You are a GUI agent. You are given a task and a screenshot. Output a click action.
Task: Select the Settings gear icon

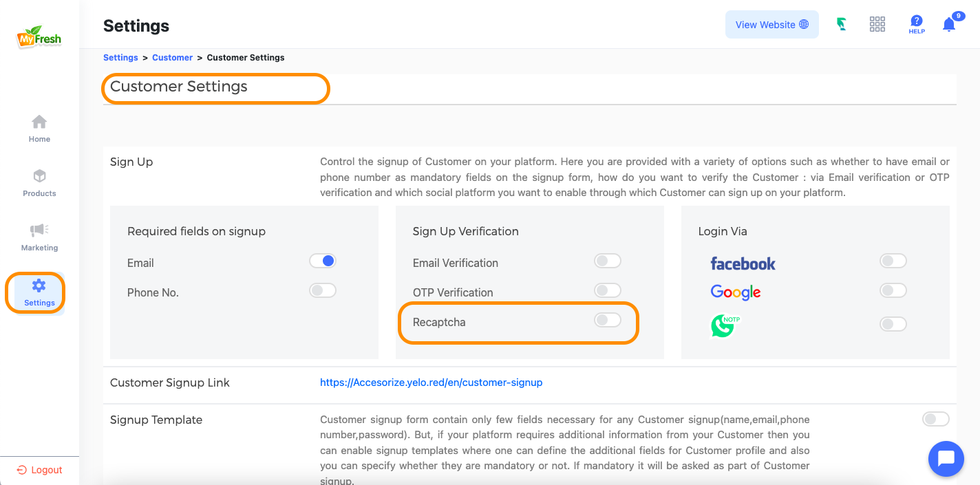click(39, 285)
